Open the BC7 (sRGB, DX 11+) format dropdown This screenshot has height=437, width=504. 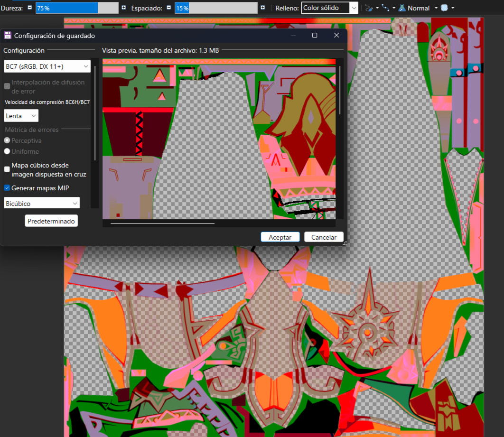(47, 66)
